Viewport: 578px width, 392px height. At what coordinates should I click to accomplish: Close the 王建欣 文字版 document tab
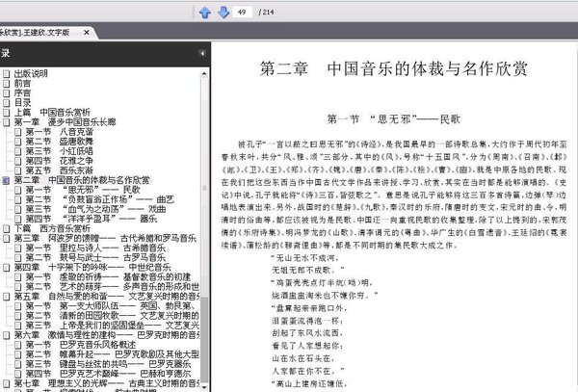87,33
